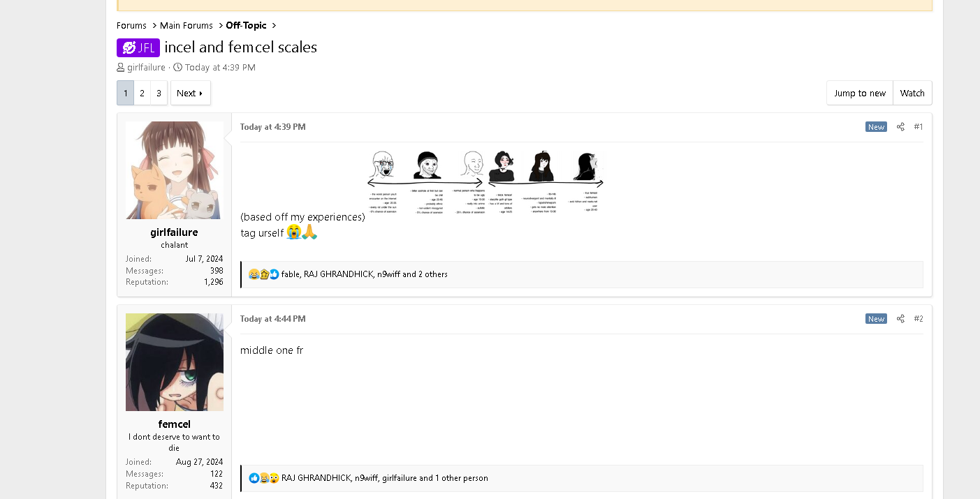This screenshot has height=499, width=980.
Task: Click reaction emojis on second post
Action: [263, 478]
